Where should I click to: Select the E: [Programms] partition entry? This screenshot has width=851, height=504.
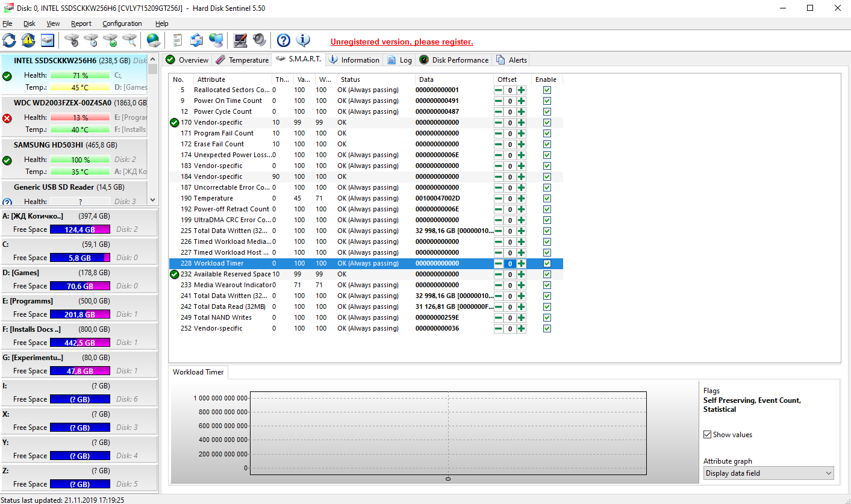(x=79, y=308)
